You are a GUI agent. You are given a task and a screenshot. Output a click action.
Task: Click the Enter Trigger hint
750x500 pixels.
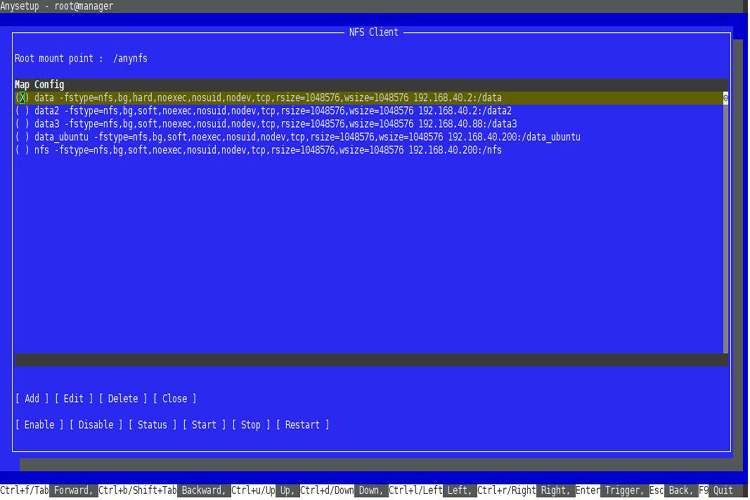click(x=610, y=490)
